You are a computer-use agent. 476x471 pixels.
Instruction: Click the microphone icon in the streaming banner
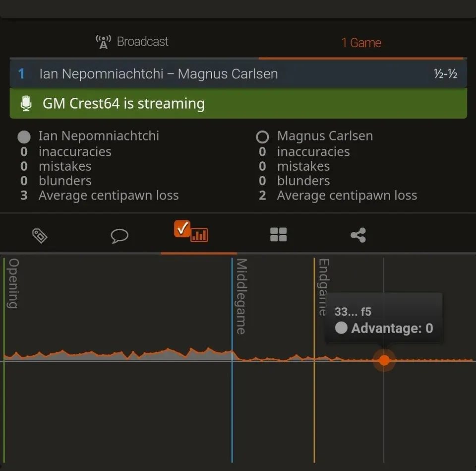[26, 103]
